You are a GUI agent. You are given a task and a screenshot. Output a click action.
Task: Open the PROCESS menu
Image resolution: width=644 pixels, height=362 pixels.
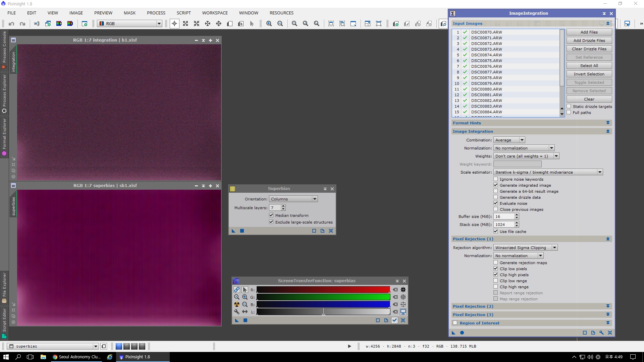tap(156, 13)
